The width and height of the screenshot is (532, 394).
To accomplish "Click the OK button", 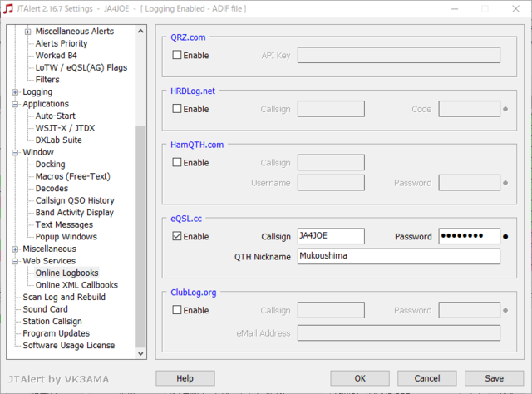I will point(360,378).
